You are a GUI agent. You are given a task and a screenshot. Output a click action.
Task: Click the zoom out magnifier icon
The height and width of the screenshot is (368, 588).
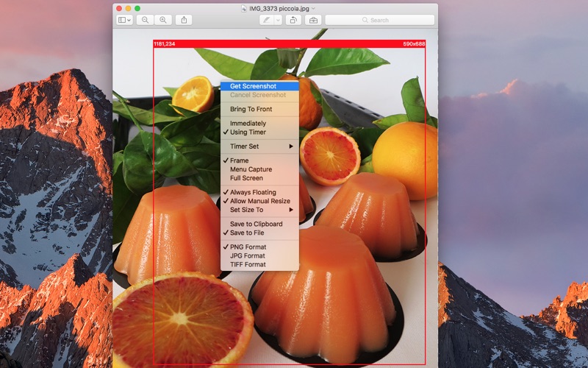[x=145, y=20]
